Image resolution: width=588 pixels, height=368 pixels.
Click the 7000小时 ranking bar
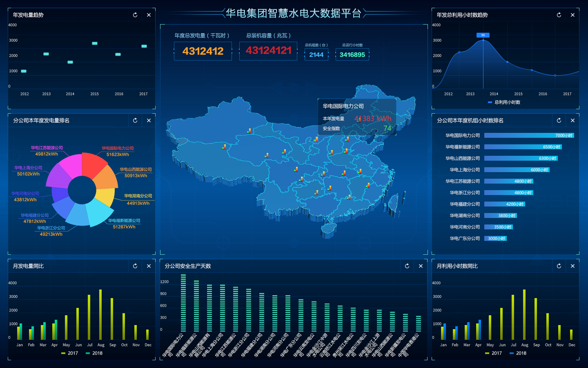(529, 135)
